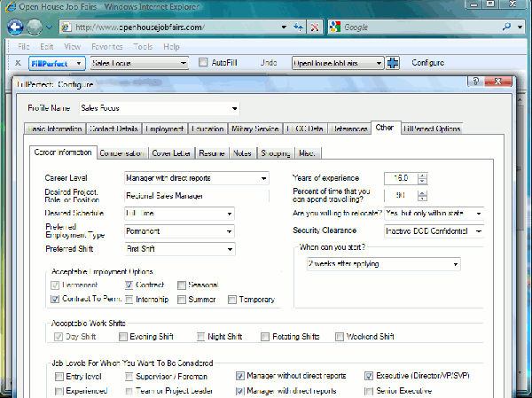Check the Evening Shift checkbox
The image size is (532, 398).
122,337
